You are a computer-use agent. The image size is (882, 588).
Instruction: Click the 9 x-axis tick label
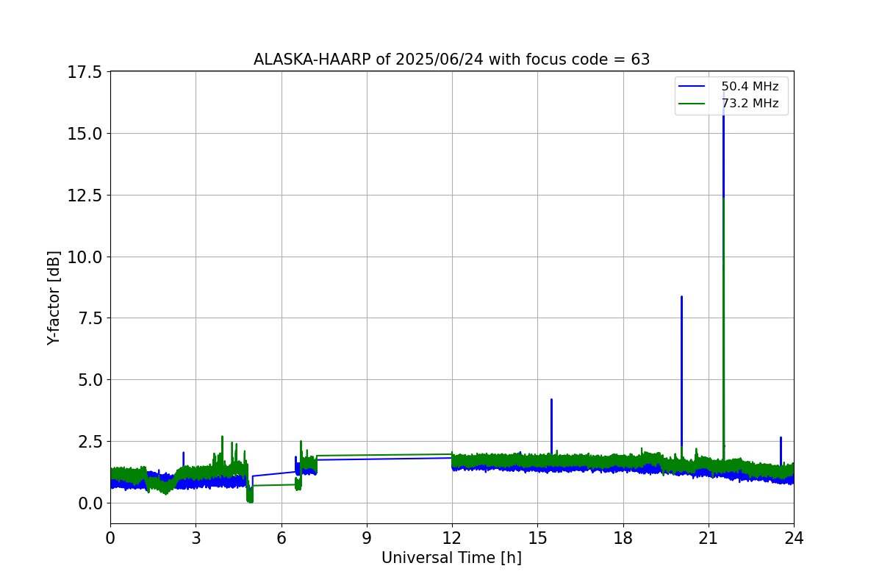coord(367,538)
